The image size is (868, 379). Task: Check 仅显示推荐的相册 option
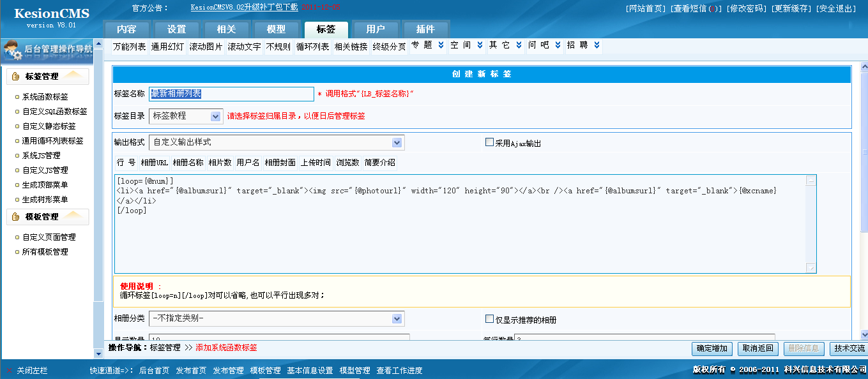[x=490, y=319]
